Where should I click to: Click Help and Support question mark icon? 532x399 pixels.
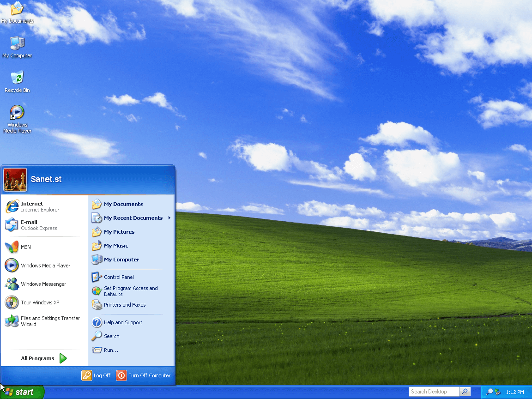point(97,322)
